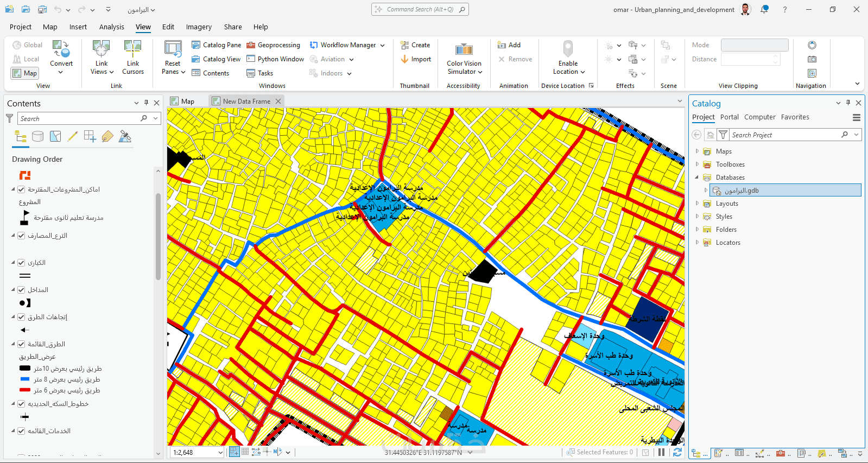Expand Layouts node in Catalog
This screenshot has width=868, height=463.
(697, 204)
